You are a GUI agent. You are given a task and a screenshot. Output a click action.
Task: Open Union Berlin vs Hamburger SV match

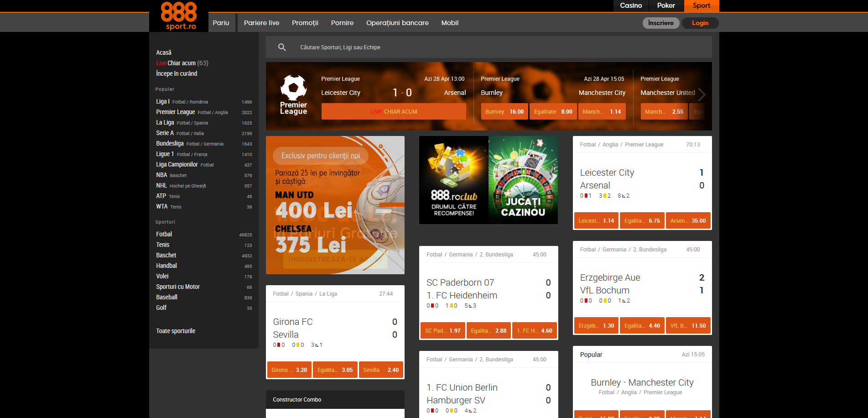pos(489,394)
